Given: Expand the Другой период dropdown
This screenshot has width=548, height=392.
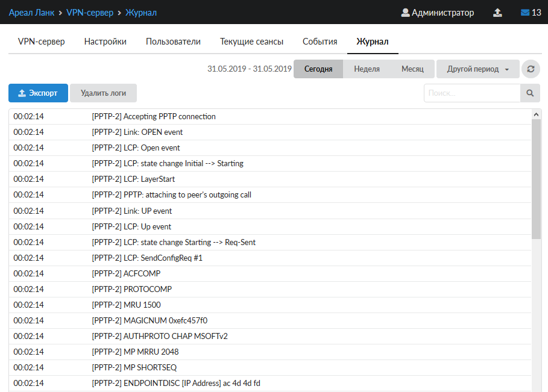Looking at the screenshot, I should [x=477, y=69].
